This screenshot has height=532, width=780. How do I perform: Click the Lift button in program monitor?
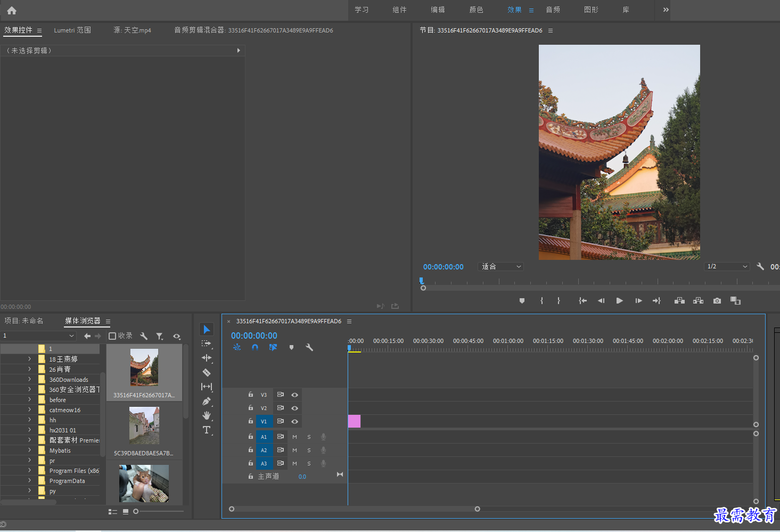coord(679,301)
